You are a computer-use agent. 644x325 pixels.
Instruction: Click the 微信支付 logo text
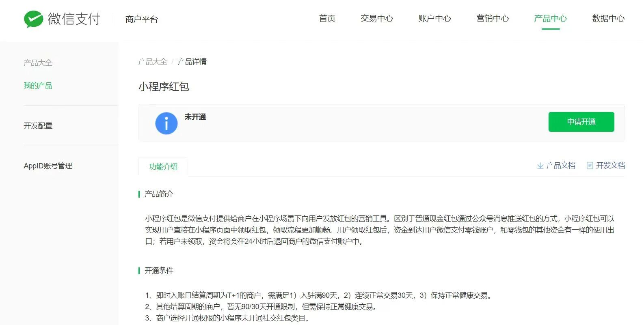74,19
